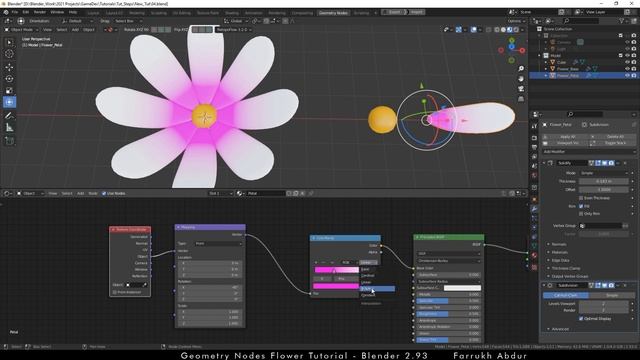Switch viewport to Rendered shading icon

point(516,30)
